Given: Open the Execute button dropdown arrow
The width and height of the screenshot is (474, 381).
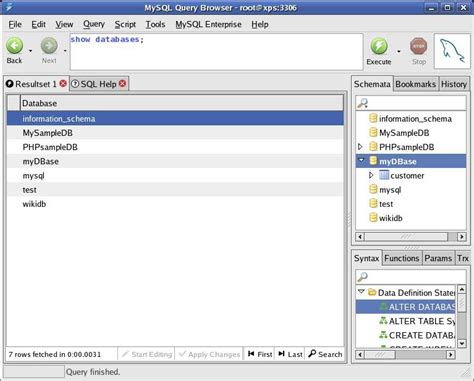Looking at the screenshot, I should click(399, 51).
